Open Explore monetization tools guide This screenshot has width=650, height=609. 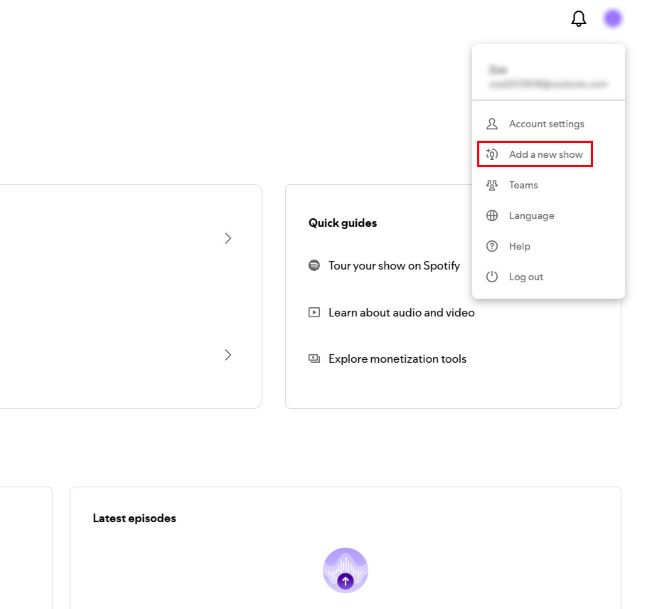coord(397,359)
